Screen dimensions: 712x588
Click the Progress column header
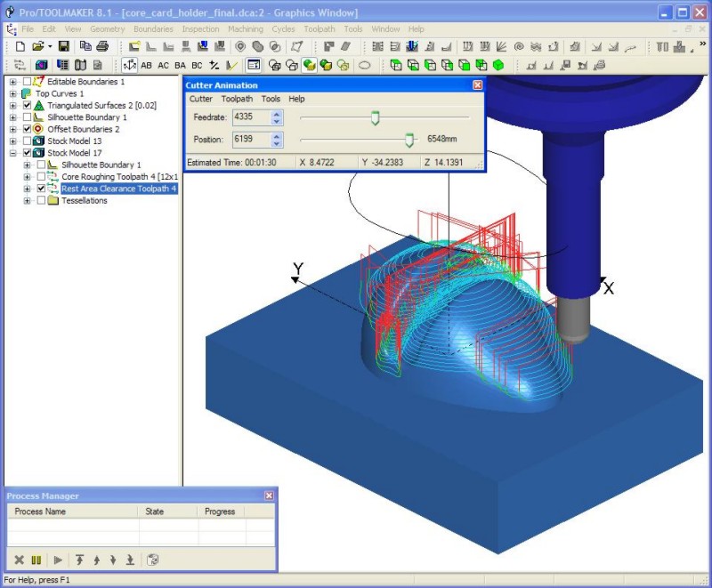pyautogui.click(x=222, y=511)
